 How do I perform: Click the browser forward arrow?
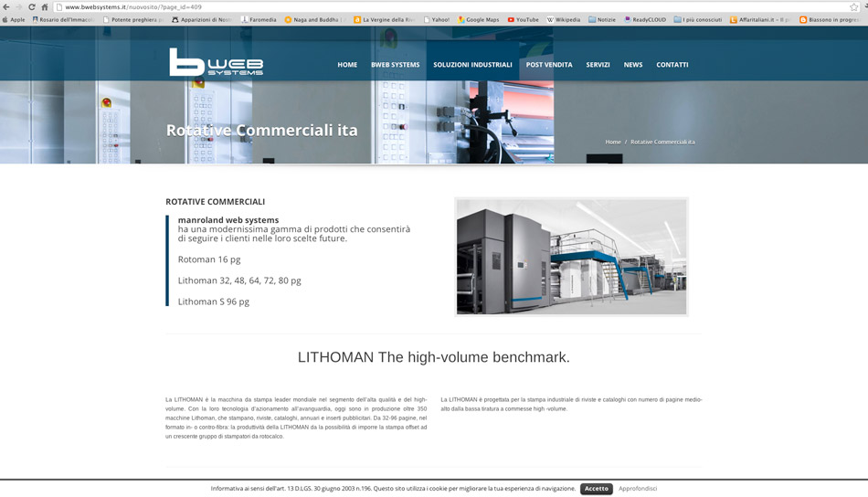(x=19, y=7)
